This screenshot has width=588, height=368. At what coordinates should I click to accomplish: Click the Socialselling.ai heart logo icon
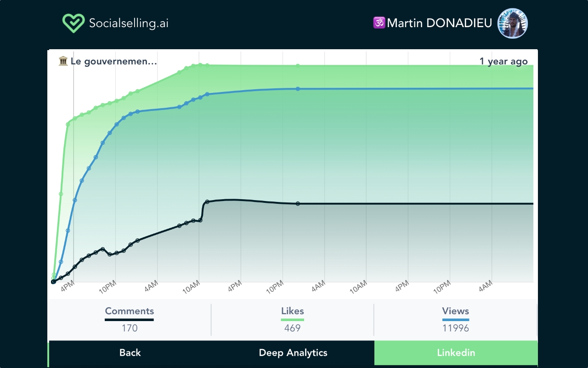coord(73,23)
